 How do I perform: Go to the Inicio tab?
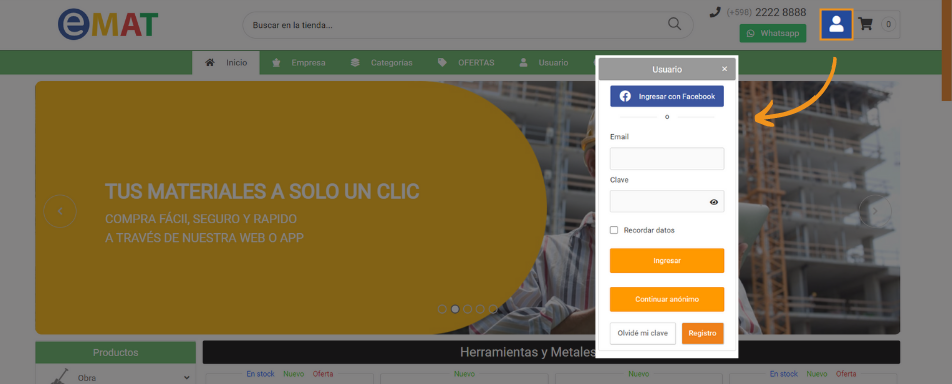(x=226, y=63)
